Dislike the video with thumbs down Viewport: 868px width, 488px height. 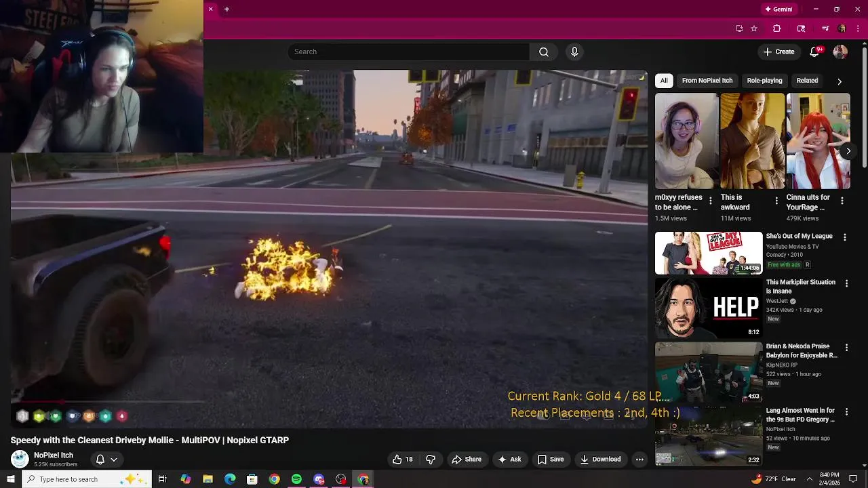[430, 460]
